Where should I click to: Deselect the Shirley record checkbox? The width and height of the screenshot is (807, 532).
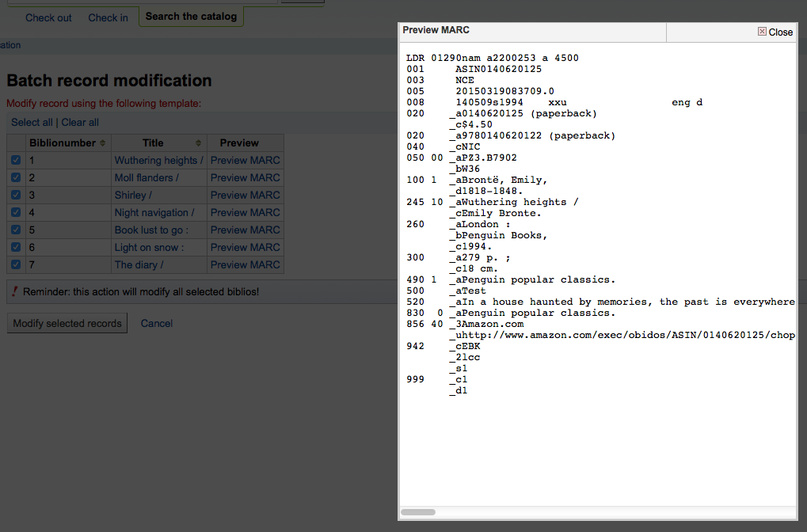tap(17, 195)
